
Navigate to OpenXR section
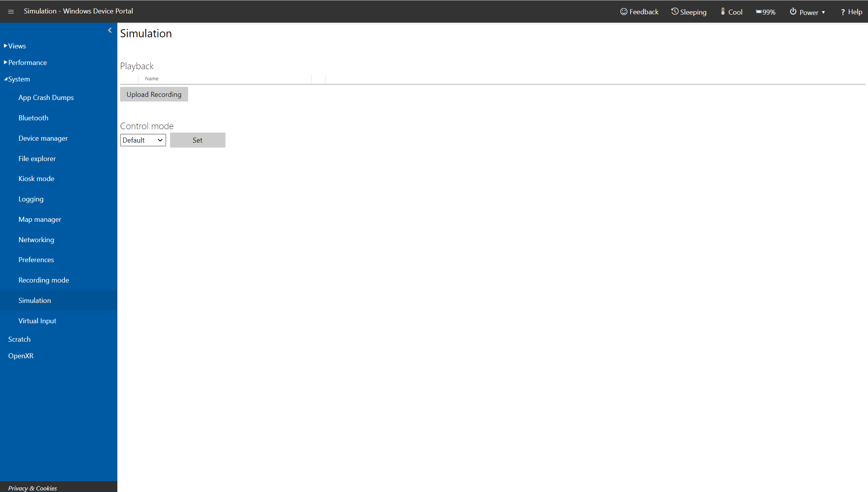[x=20, y=356]
